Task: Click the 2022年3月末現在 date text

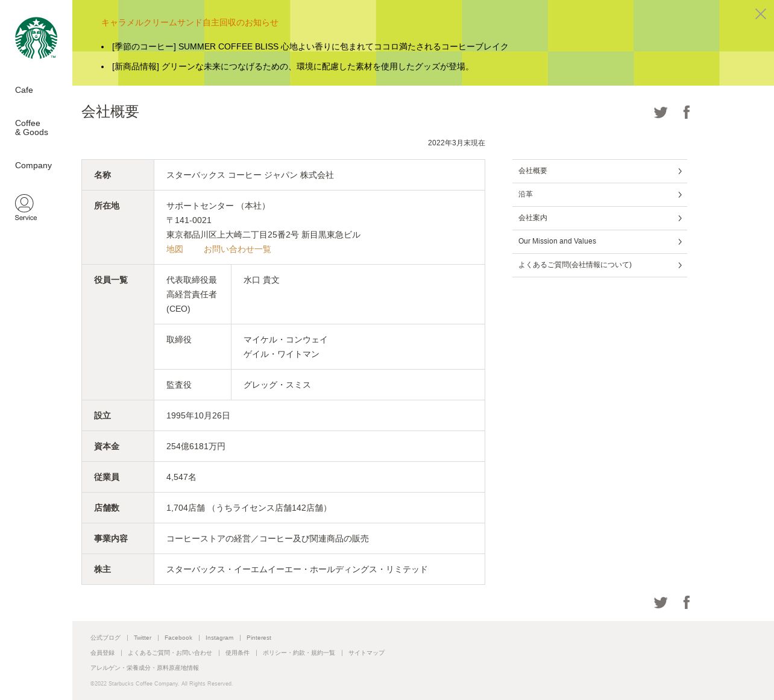Action: point(456,143)
